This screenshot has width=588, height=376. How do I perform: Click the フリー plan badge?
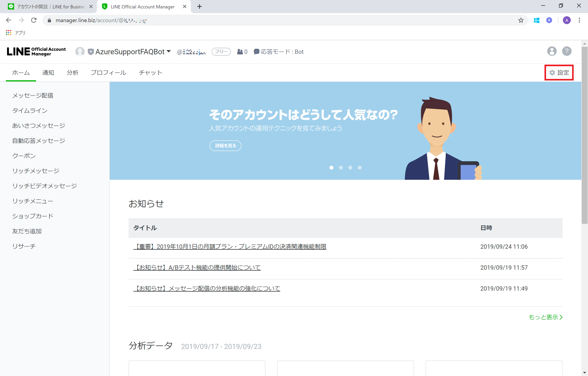(x=221, y=52)
